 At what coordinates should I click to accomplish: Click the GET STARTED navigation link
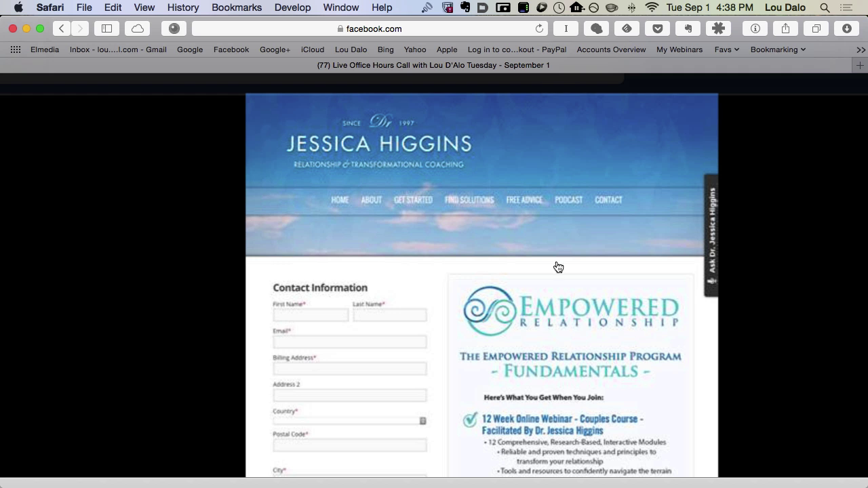(x=413, y=200)
